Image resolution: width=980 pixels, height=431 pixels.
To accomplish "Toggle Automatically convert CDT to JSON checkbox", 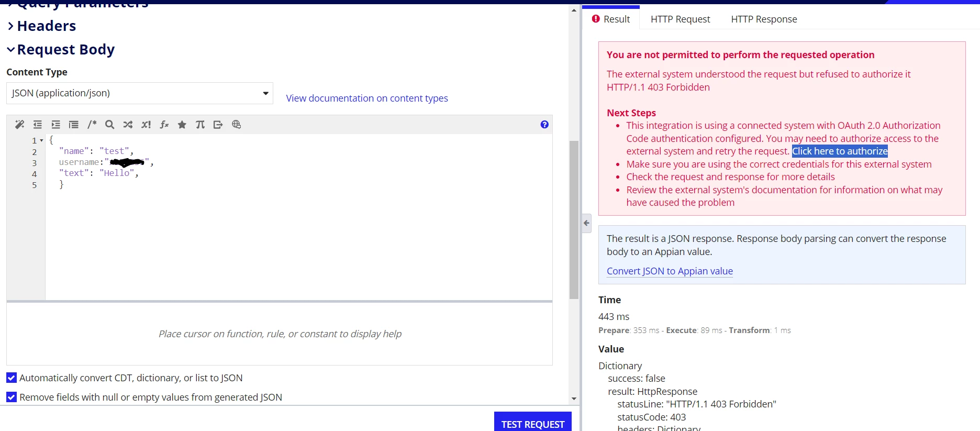I will tap(12, 378).
